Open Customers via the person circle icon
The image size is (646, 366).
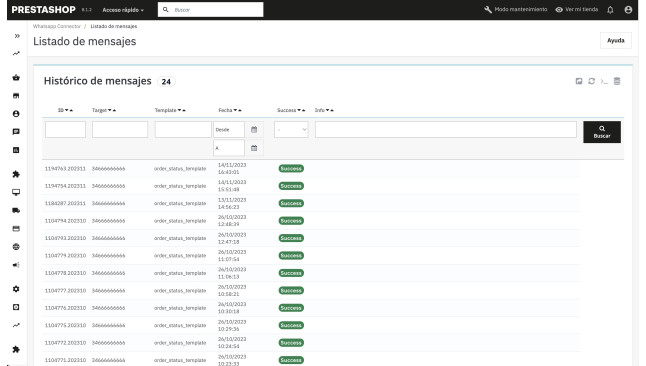coord(16,114)
